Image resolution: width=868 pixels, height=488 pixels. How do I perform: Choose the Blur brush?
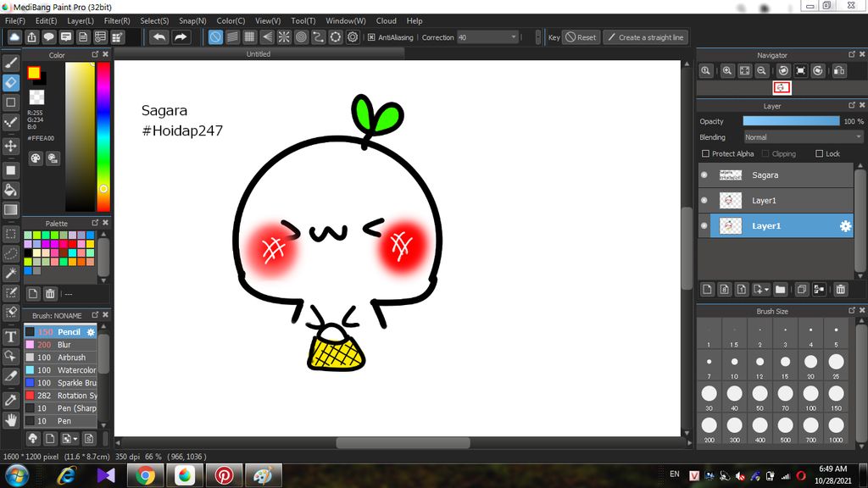(x=61, y=345)
